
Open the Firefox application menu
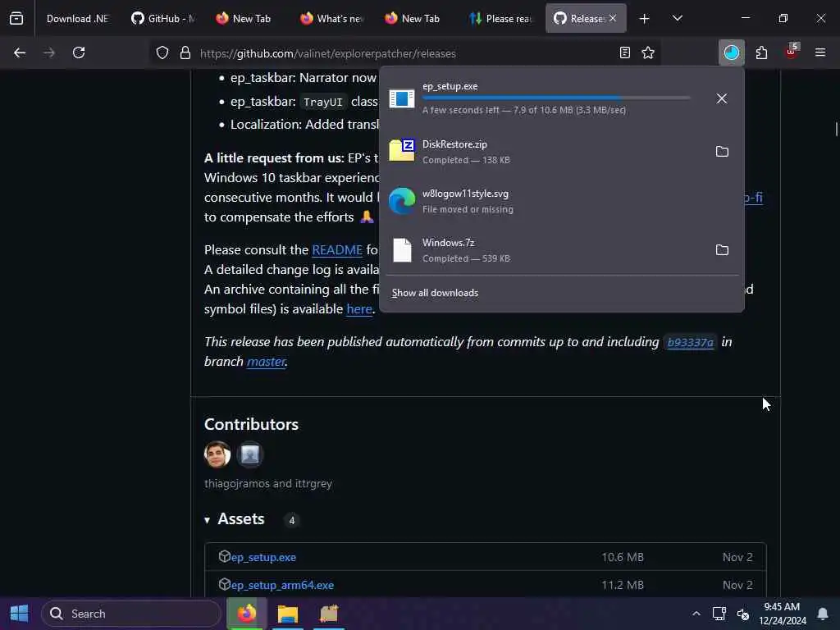click(820, 53)
